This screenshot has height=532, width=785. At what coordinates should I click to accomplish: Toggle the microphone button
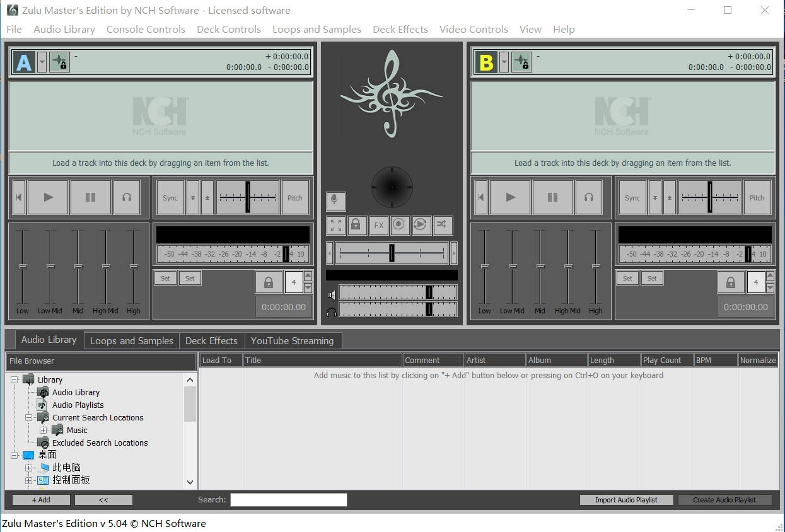pos(335,201)
